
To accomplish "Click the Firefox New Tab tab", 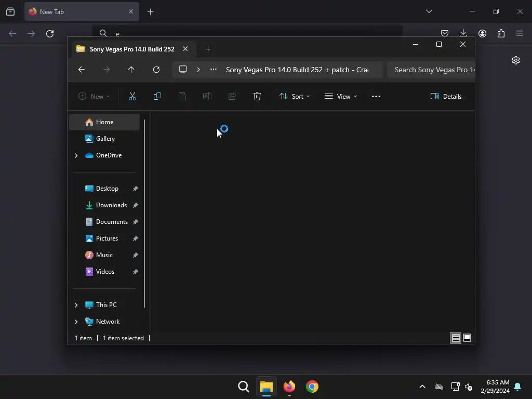I will click(82, 12).
